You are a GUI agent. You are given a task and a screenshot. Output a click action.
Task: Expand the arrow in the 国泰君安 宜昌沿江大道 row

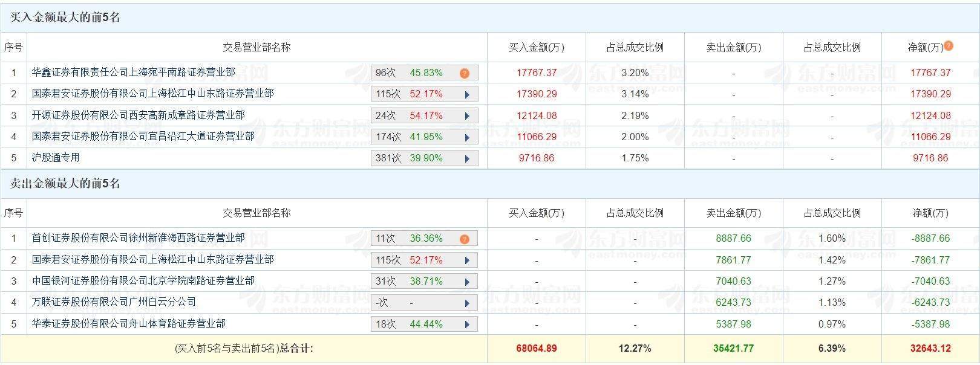coord(467,137)
